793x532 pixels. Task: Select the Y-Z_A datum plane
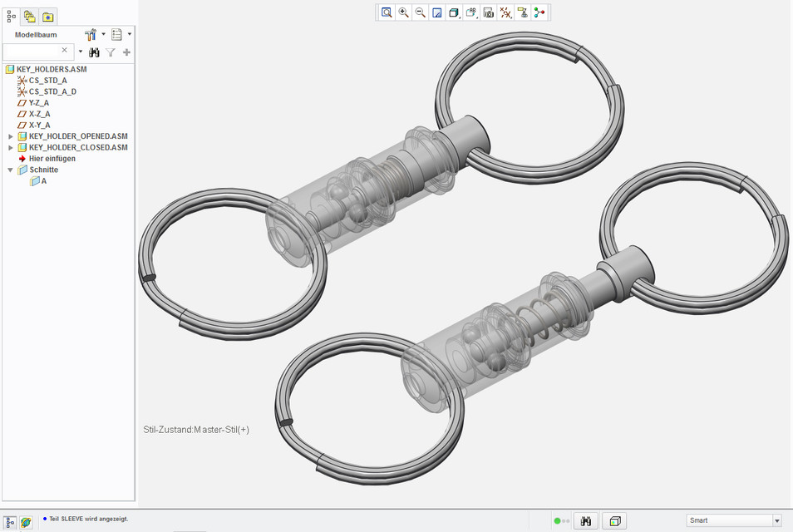pos(39,102)
